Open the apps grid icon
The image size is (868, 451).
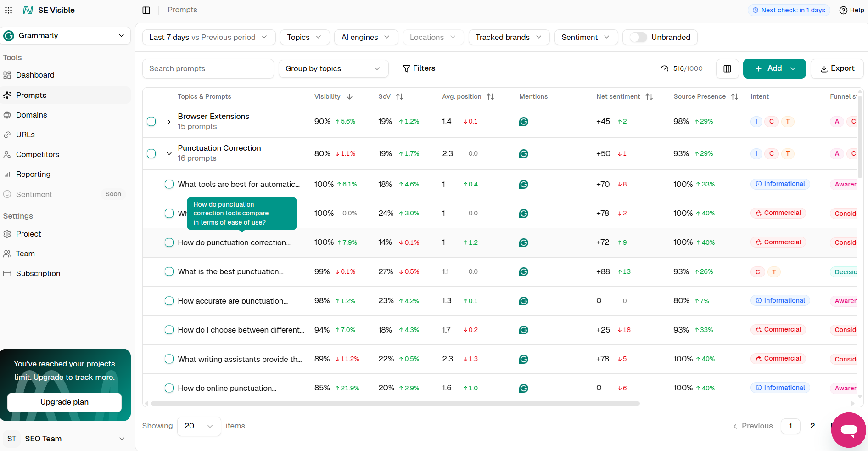click(8, 10)
